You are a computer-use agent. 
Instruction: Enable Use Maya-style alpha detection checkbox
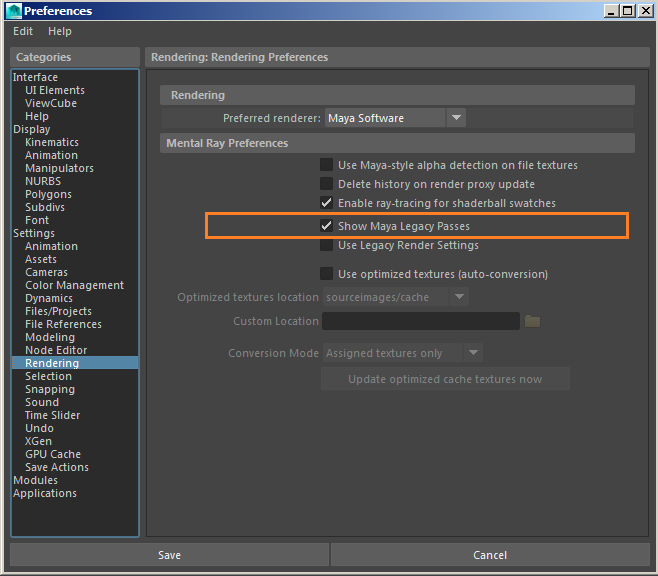click(326, 165)
